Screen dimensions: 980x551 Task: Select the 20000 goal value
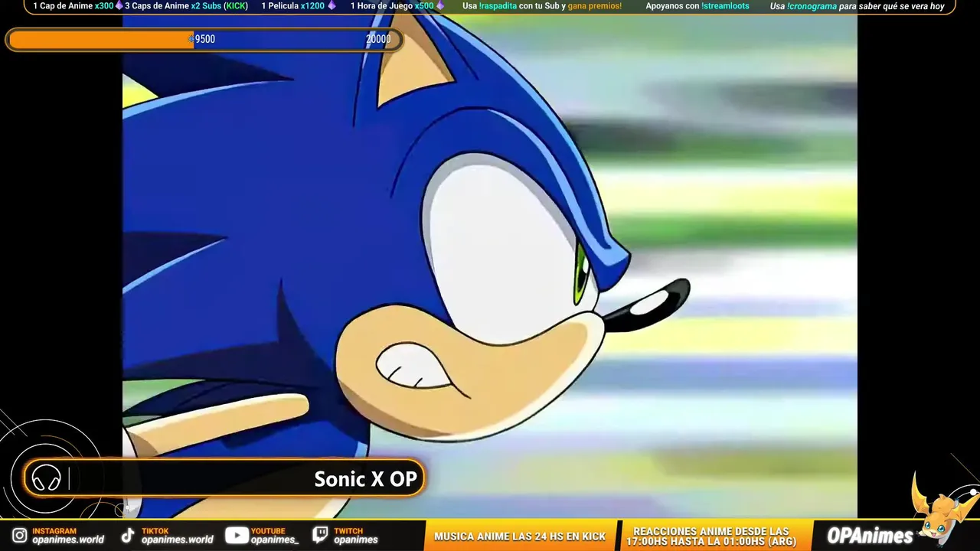click(378, 40)
